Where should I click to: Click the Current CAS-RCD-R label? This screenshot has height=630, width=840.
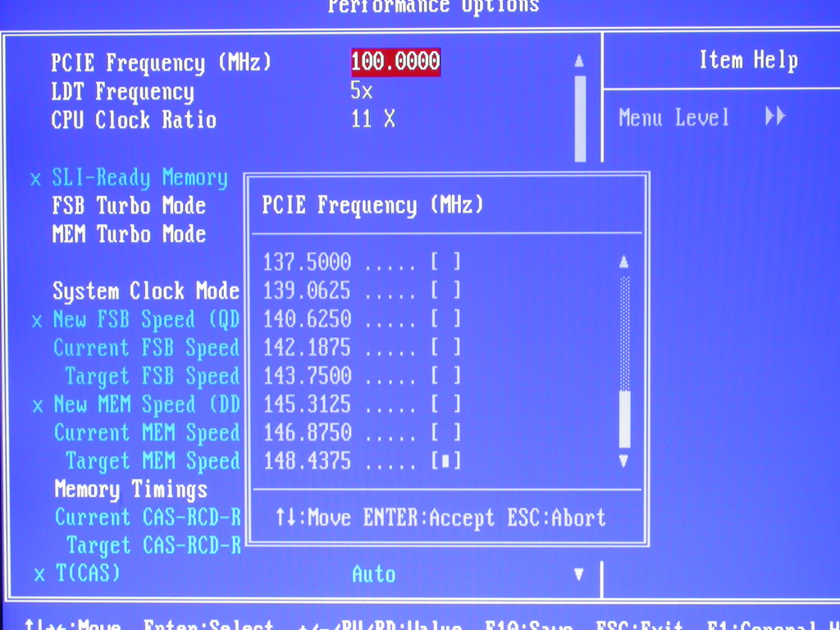(x=148, y=517)
